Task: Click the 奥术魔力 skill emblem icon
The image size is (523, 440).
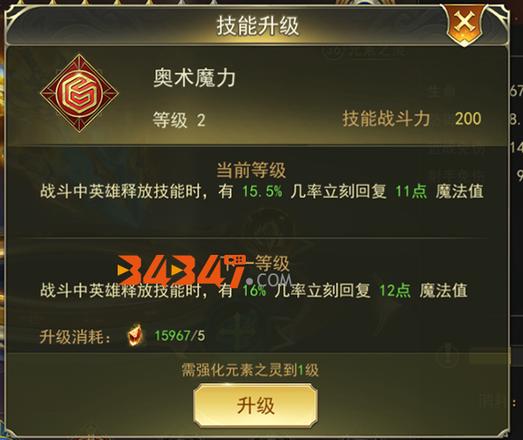Action: [x=79, y=93]
